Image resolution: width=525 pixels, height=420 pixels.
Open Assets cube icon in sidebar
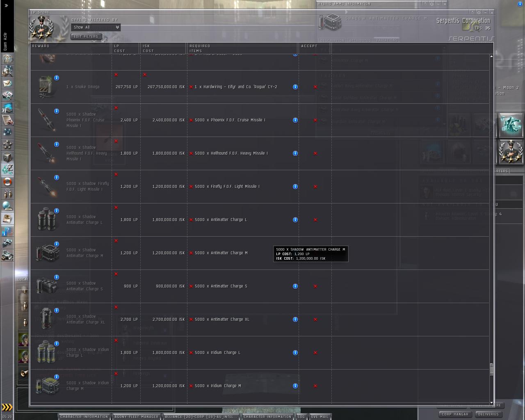(x=7, y=157)
